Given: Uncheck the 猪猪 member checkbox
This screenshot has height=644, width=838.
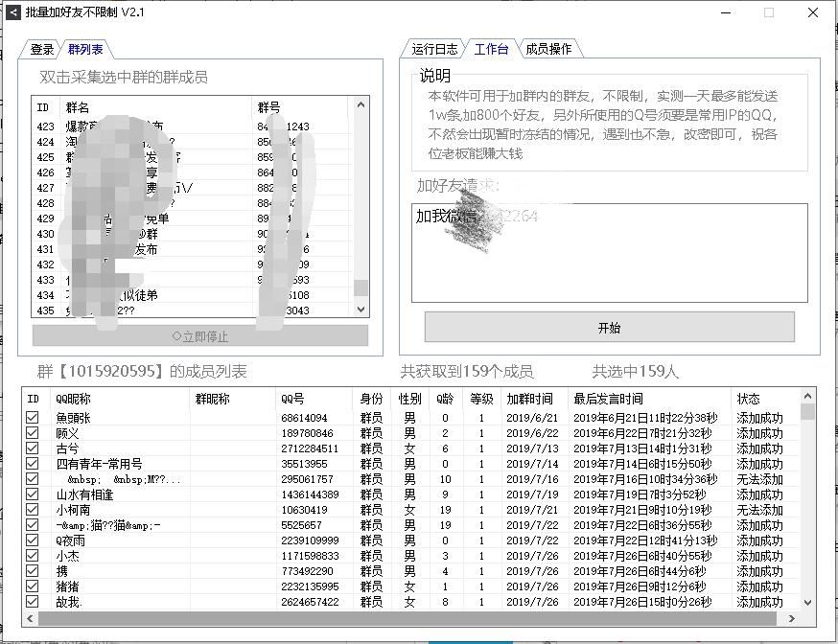Looking at the screenshot, I should click(x=34, y=586).
